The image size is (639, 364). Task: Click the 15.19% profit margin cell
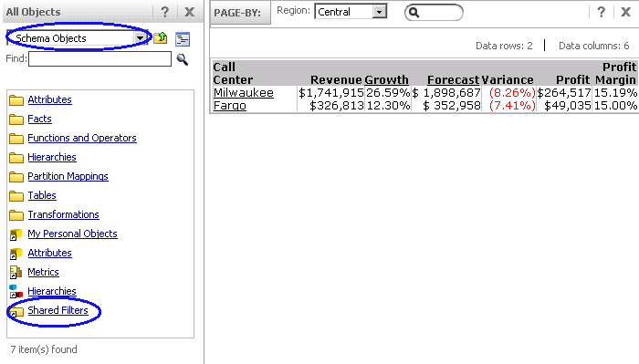pos(615,92)
